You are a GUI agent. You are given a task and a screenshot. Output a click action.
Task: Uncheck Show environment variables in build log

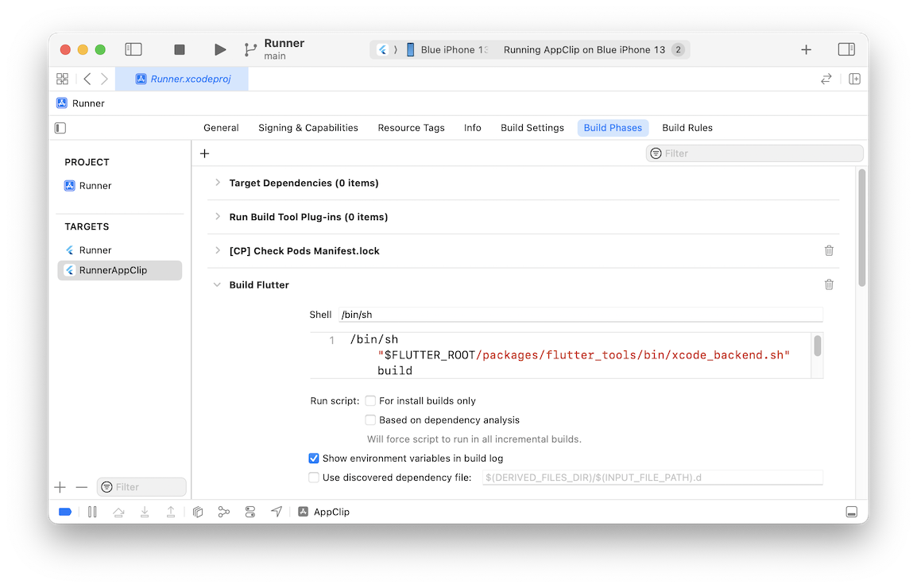314,458
